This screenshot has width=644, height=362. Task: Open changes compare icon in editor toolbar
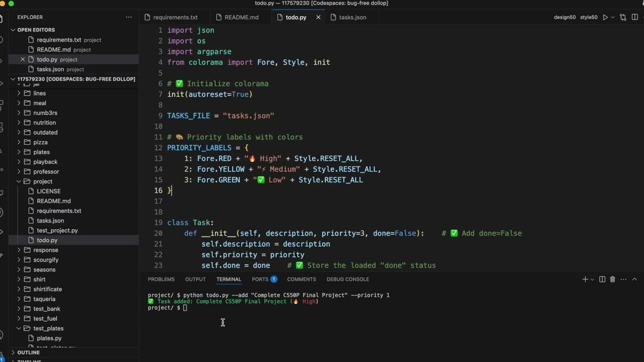tap(623, 17)
